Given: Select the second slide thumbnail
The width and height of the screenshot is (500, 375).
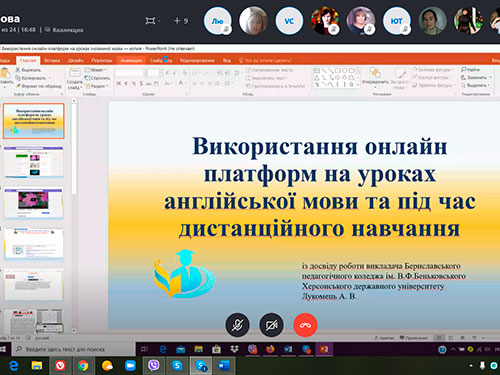Looking at the screenshot, I should 34,161.
